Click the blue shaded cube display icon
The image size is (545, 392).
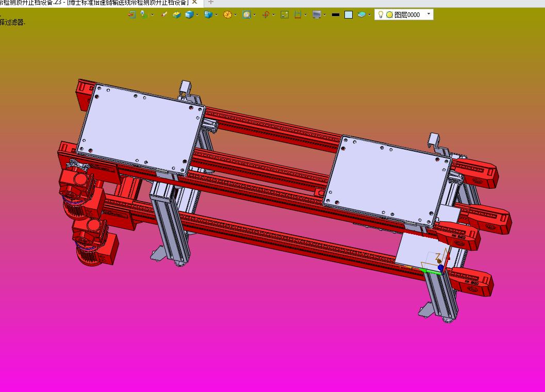click(x=189, y=14)
